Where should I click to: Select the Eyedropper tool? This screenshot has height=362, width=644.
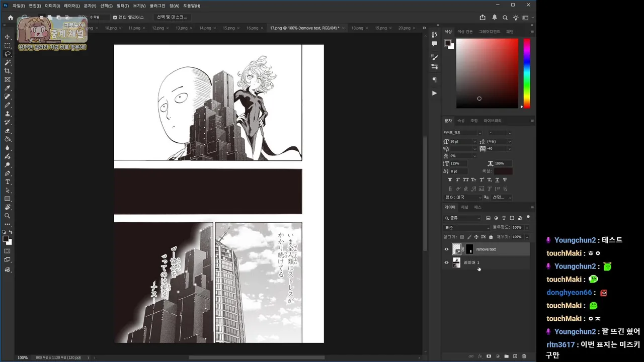(8, 88)
